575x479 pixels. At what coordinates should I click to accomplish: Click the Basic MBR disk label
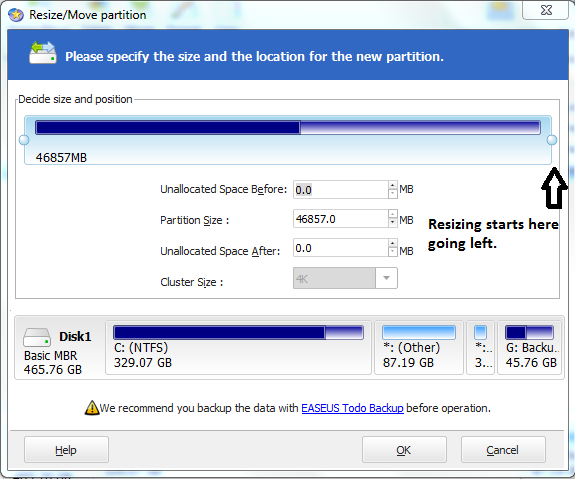(51, 355)
